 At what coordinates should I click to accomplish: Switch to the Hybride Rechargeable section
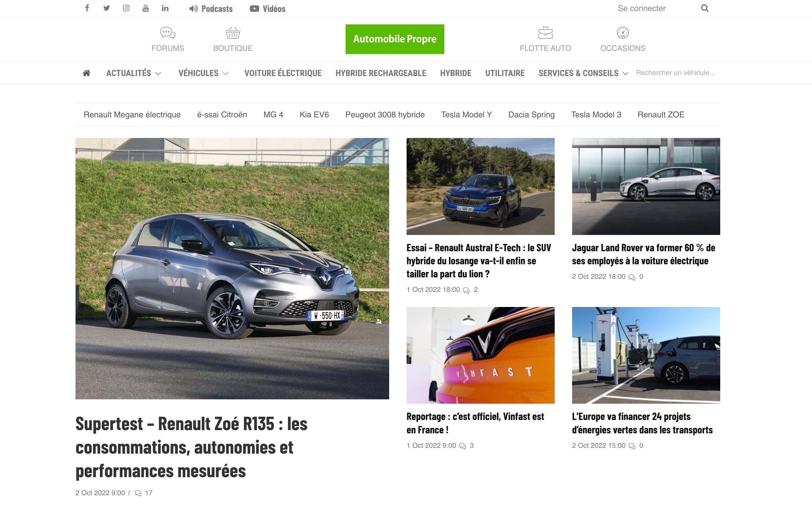click(x=380, y=73)
